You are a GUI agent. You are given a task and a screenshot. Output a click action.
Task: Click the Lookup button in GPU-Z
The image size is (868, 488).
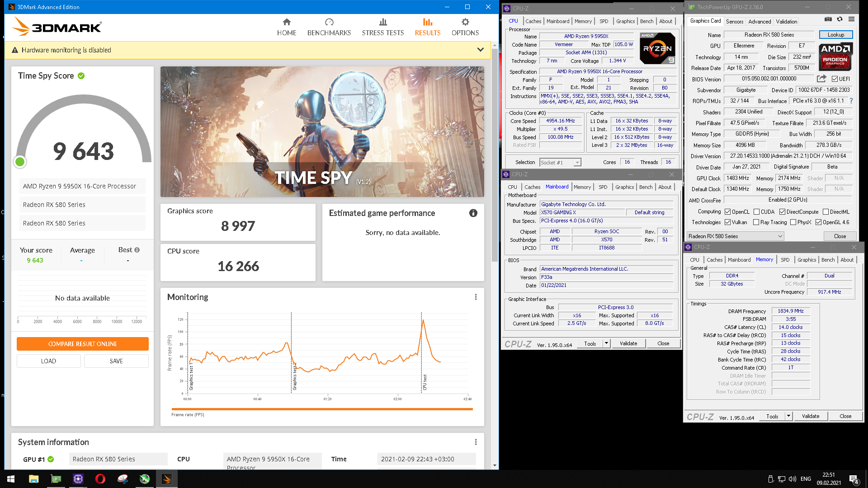(835, 35)
